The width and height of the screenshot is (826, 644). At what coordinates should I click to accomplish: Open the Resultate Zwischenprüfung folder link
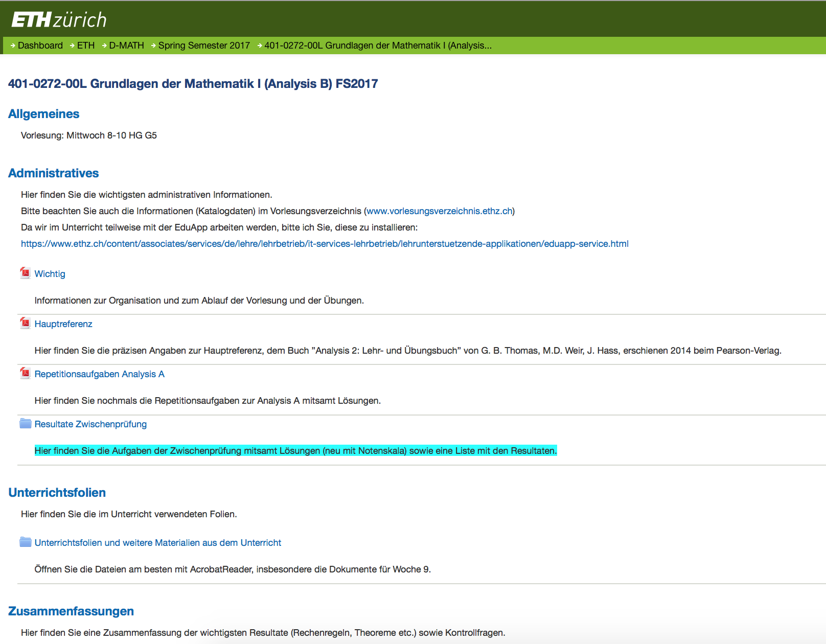(x=90, y=424)
